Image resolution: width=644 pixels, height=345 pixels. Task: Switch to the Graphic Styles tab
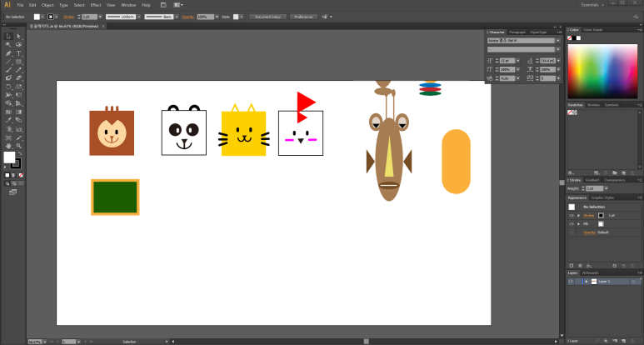602,197
